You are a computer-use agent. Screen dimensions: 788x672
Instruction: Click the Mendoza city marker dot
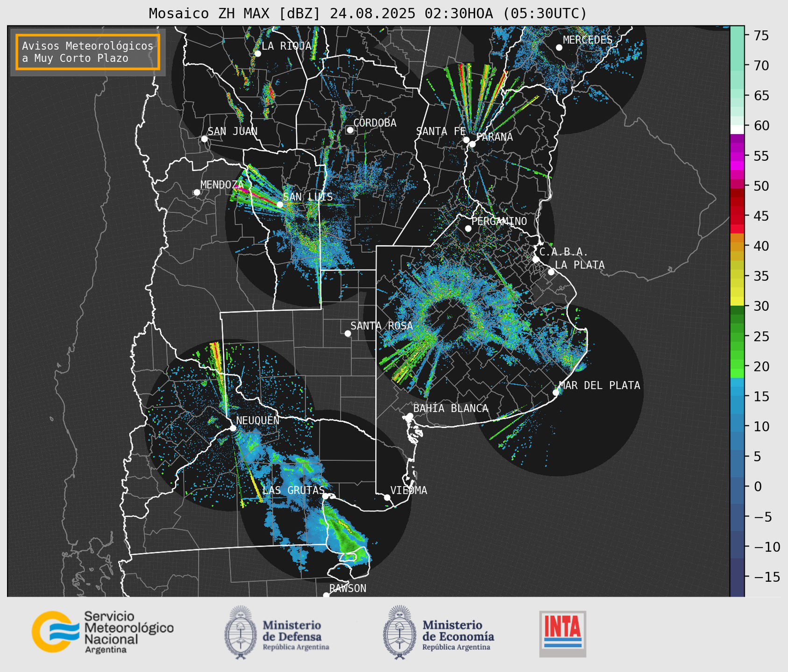tap(197, 193)
